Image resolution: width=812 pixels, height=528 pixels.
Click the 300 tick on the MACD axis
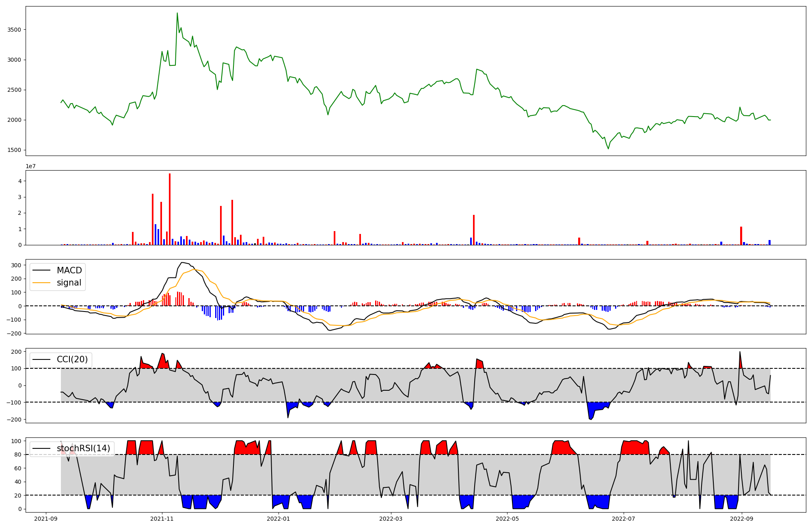[x=16, y=265]
